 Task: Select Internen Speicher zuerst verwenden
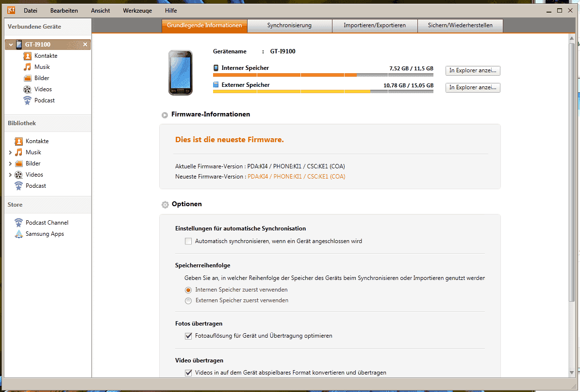(188, 290)
